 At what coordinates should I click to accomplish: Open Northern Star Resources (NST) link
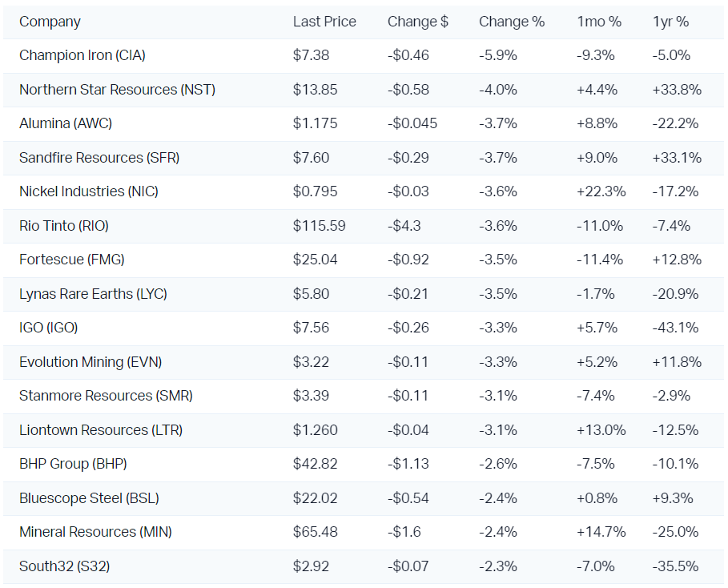[117, 90]
